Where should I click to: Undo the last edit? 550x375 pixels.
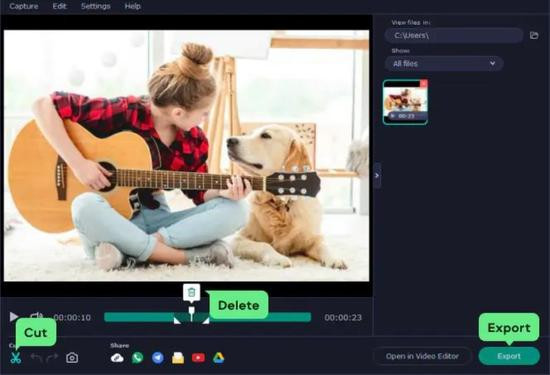coord(36,358)
